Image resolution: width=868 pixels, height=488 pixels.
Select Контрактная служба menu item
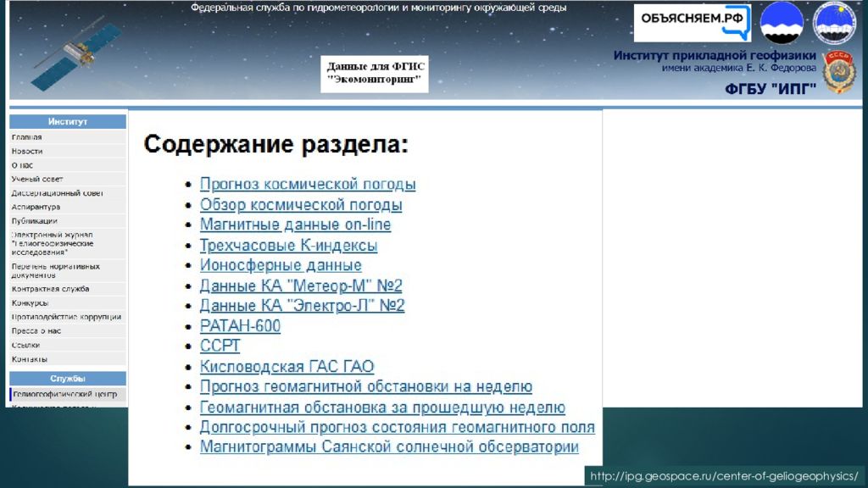68,289
